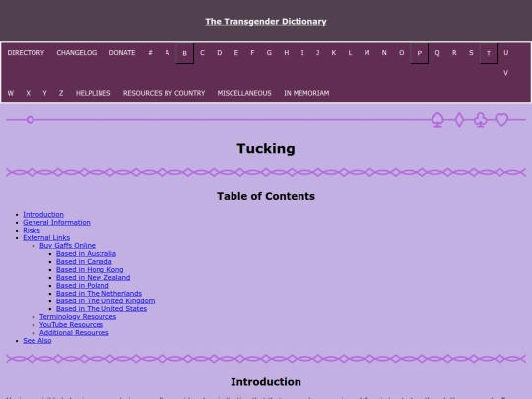Select the highlighted letter P
The height and width of the screenshot is (399, 532).
[x=420, y=53]
